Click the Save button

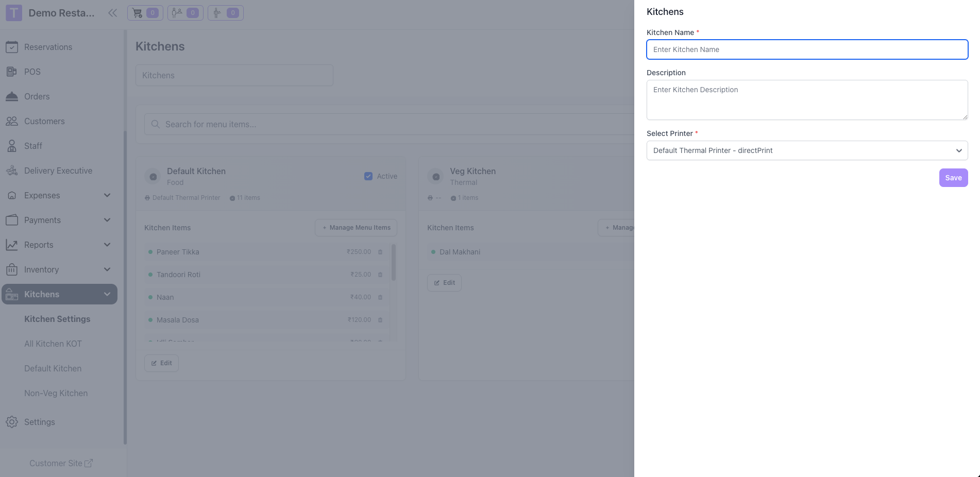point(953,178)
